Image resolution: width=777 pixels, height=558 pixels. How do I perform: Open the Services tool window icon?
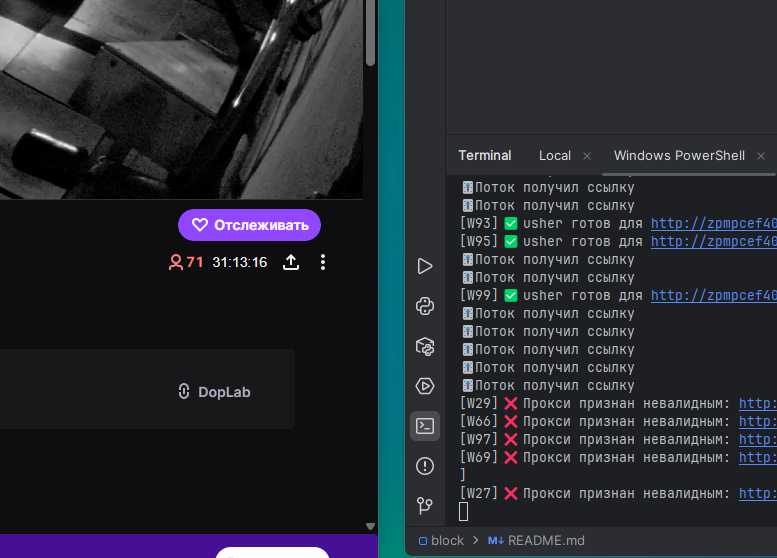pyautogui.click(x=425, y=386)
